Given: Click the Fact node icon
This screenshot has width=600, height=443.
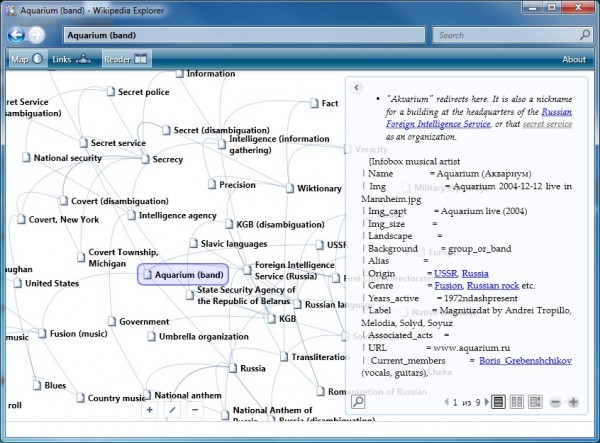Looking at the screenshot, I should point(314,103).
